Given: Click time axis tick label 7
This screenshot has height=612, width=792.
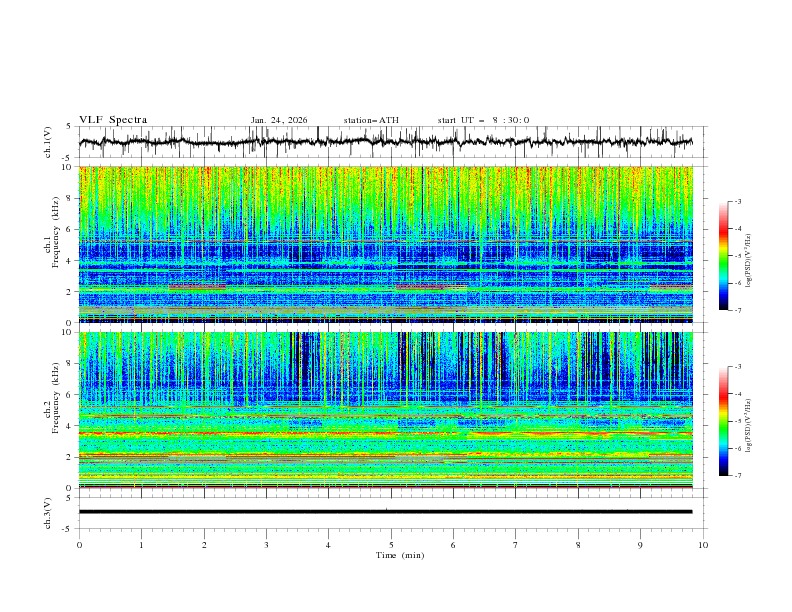Looking at the screenshot, I should pos(516,545).
